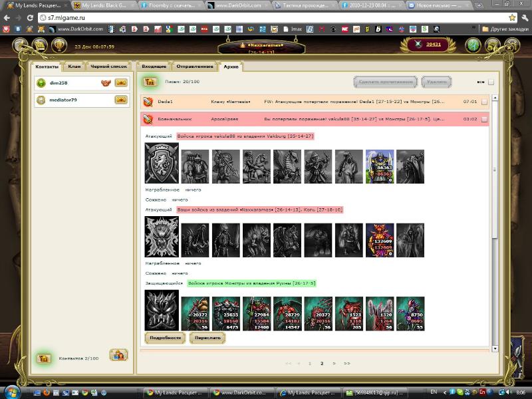Switch to the 'Floomby' browser tab
Screen dimensions: 532x399
click(171, 5)
